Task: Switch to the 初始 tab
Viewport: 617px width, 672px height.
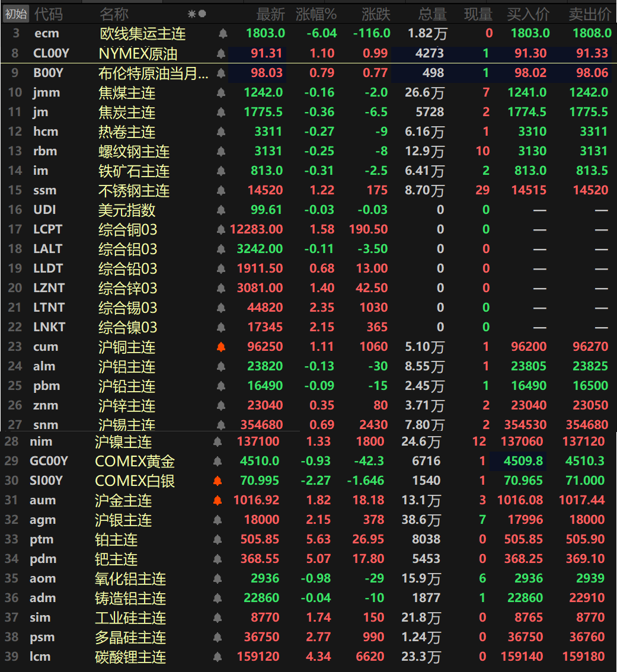Action: point(15,13)
